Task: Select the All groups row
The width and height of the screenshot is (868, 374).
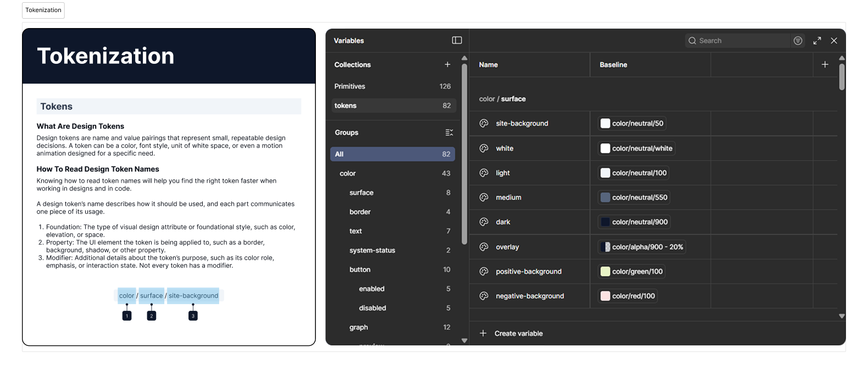Action: (392, 154)
